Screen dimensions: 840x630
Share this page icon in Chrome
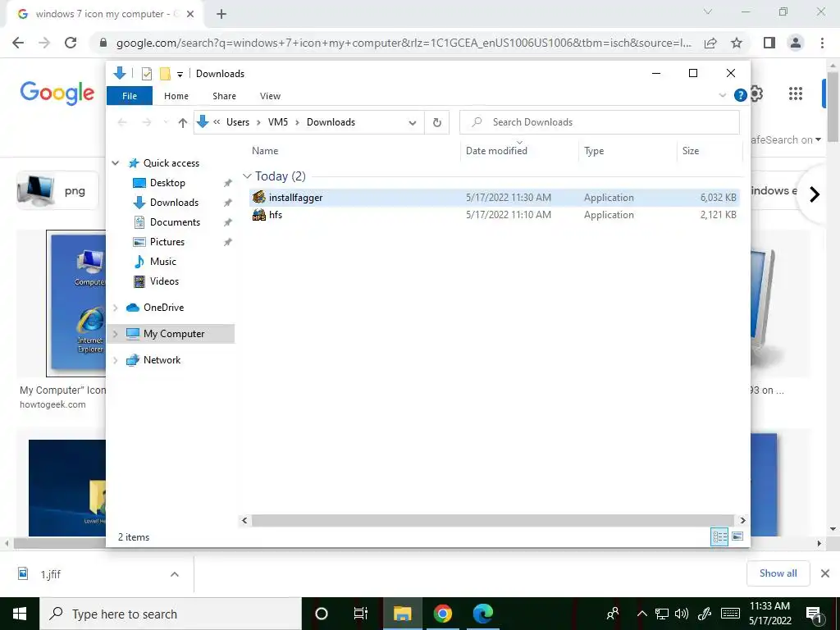[x=710, y=43]
